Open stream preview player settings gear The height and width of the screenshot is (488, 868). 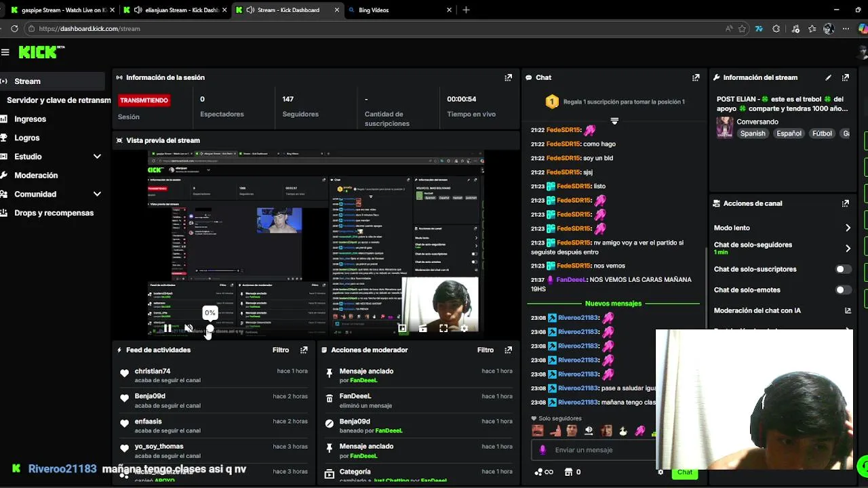(x=464, y=329)
